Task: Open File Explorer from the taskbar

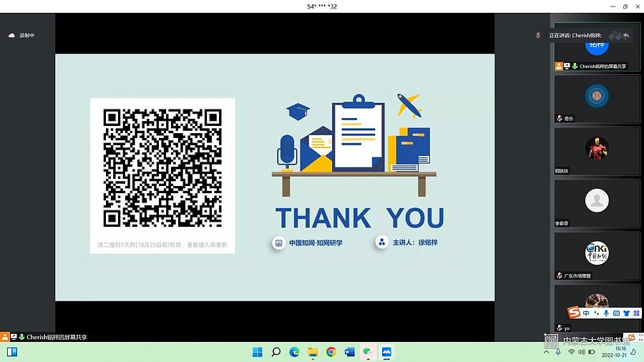Action: tap(313, 352)
